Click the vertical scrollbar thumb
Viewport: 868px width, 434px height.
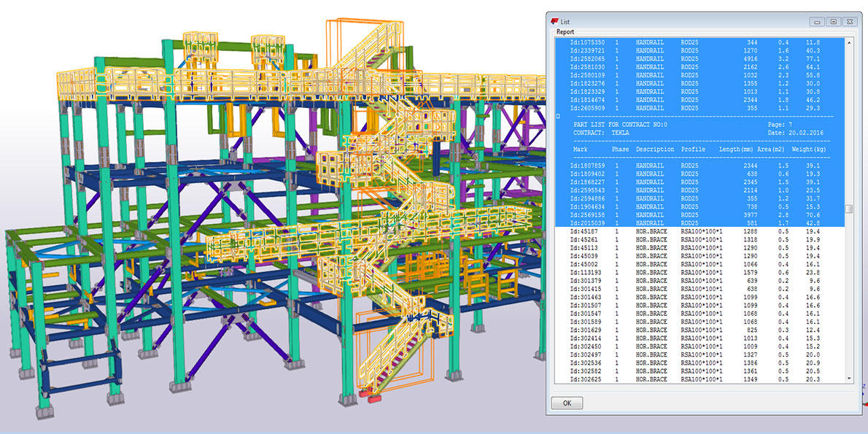[848, 210]
